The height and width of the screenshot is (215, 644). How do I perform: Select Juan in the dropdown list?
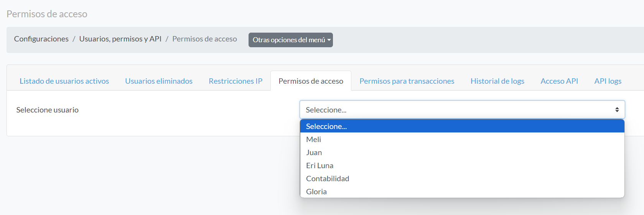click(x=462, y=152)
